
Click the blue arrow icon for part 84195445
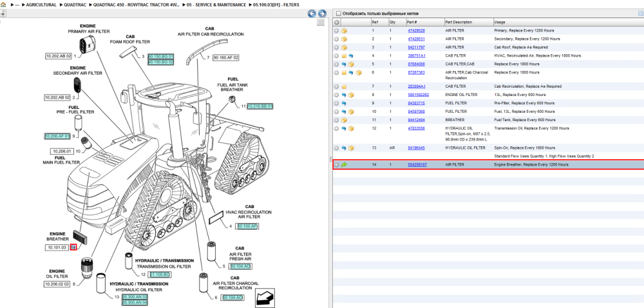pos(344,148)
